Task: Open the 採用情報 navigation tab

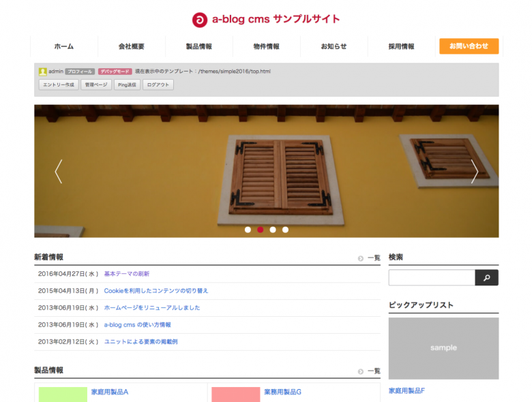Action: 401,46
